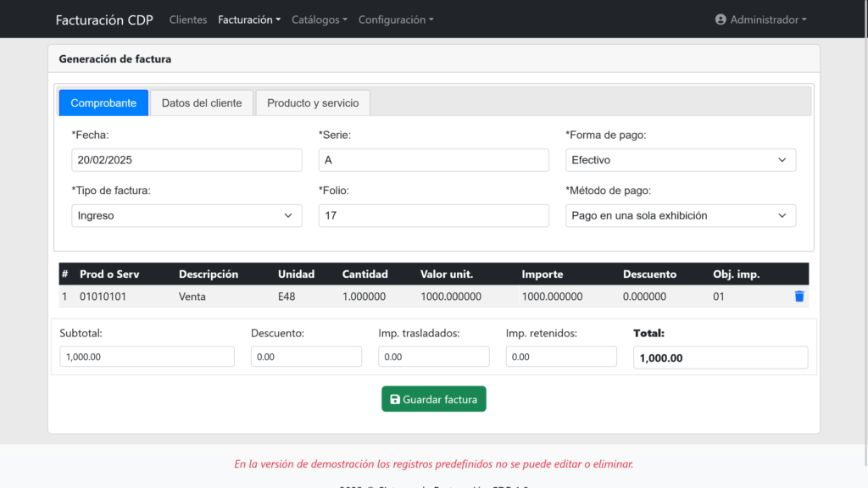The image size is (868, 488).
Task: Navigate to Clientes in navbar
Action: coord(188,19)
